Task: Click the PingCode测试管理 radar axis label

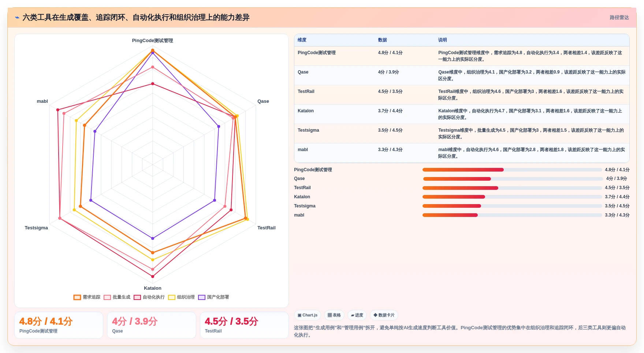Action: [153, 41]
